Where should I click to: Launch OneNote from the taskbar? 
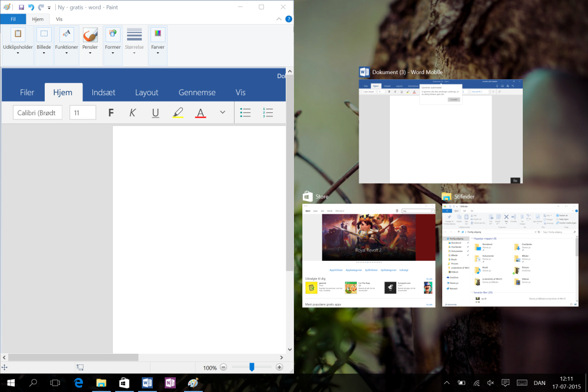(170, 383)
